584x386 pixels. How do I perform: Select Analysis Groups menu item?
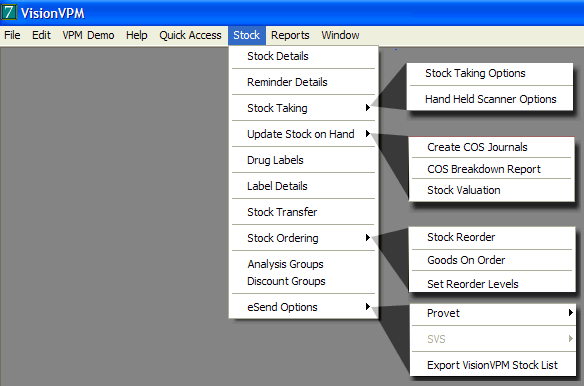point(304,264)
